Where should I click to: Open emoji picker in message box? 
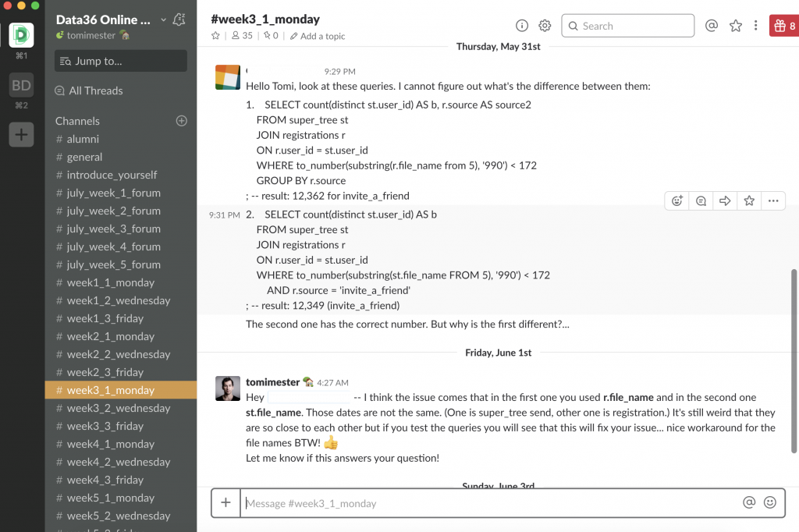pyautogui.click(x=770, y=502)
